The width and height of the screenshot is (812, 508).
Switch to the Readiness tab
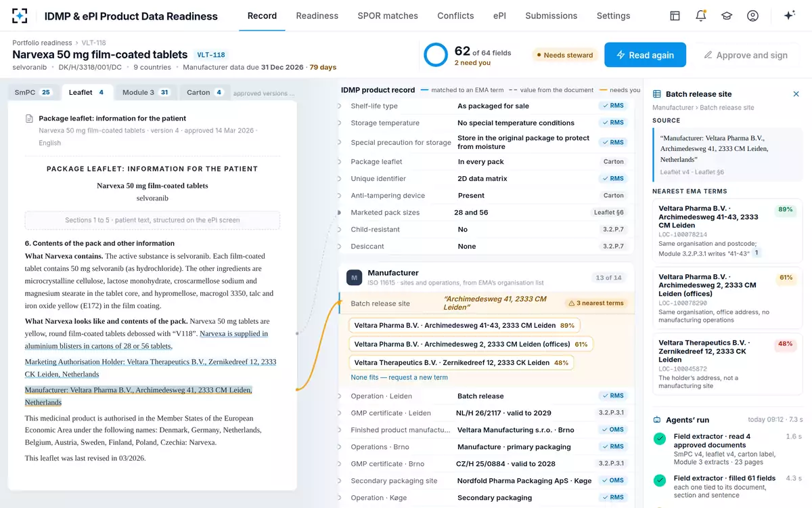317,16
